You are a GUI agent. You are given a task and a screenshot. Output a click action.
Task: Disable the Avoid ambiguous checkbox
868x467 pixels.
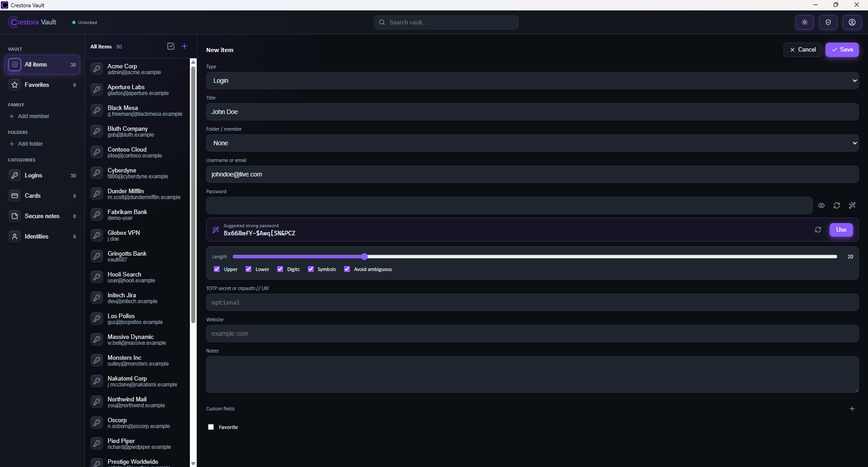click(x=347, y=269)
